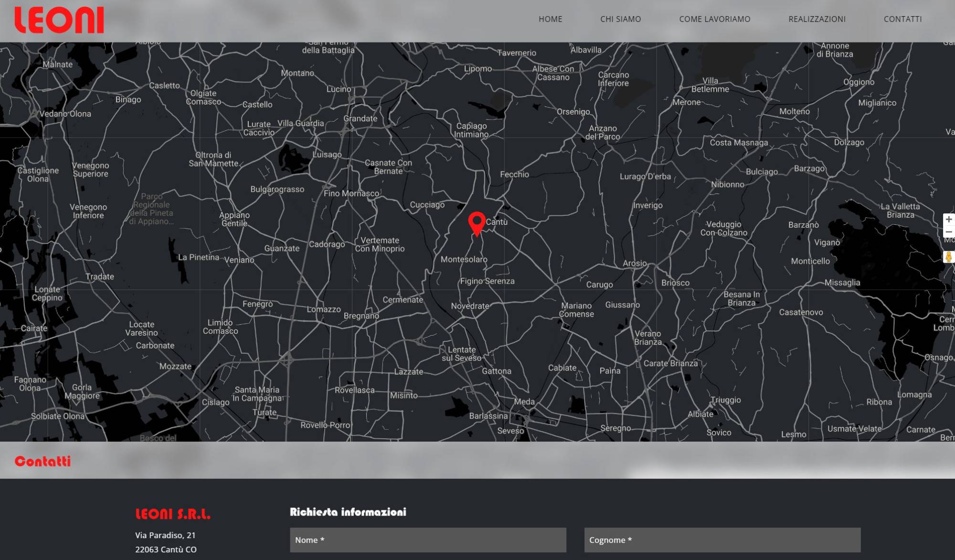Focus the Nome input field
Viewport: 955px width, 560px height.
(428, 540)
